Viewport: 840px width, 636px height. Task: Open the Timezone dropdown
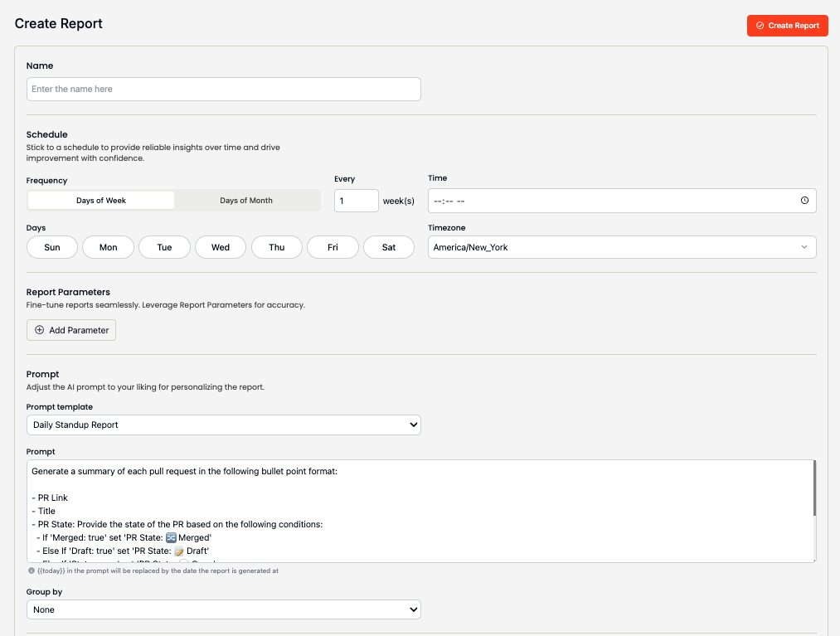click(x=622, y=247)
